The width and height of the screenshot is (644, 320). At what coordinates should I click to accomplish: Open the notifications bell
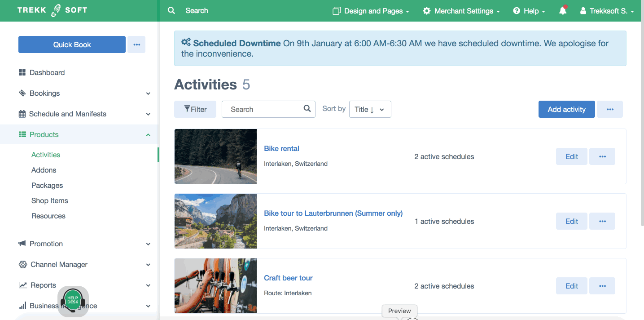563,11
